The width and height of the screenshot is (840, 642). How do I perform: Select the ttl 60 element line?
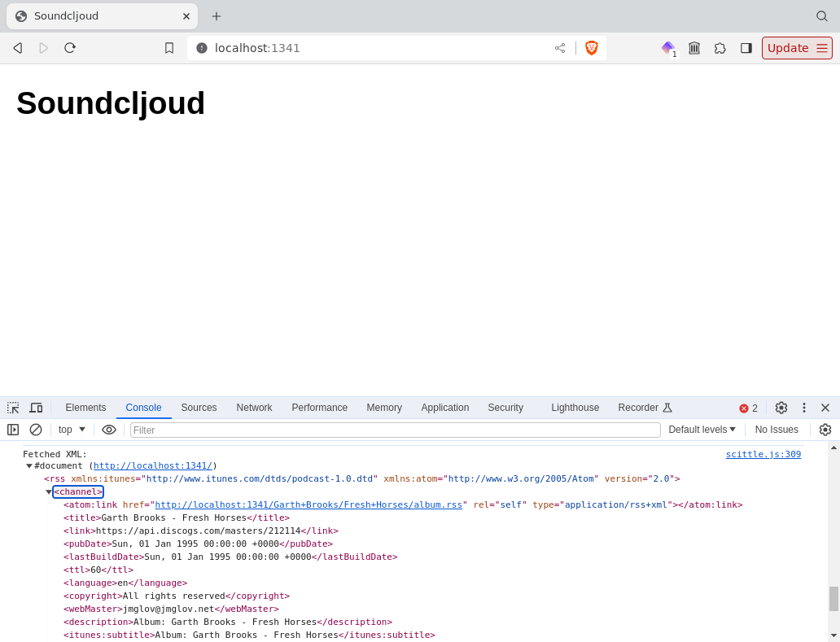pyautogui.click(x=98, y=570)
